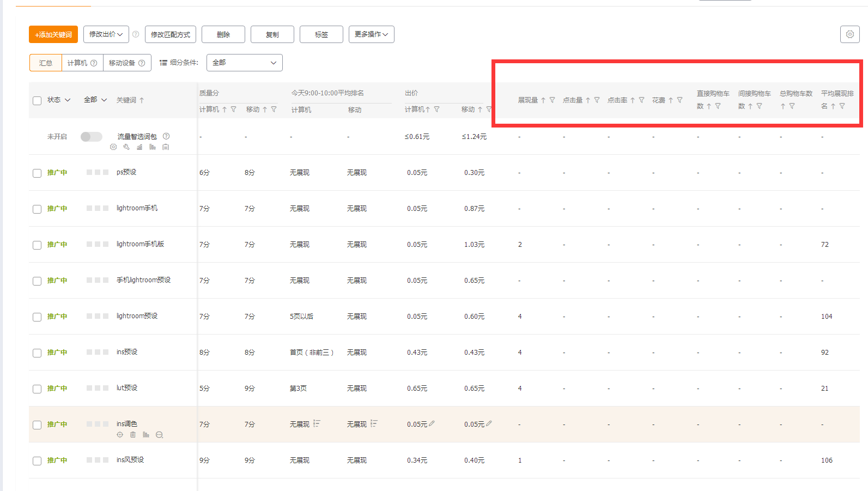Click the 9分 mobile score for lut预设

(250, 389)
